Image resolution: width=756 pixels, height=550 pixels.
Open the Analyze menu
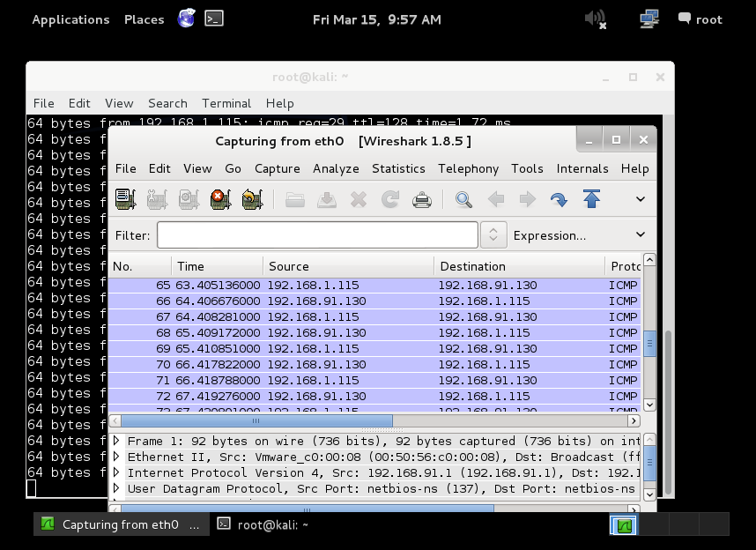point(336,168)
